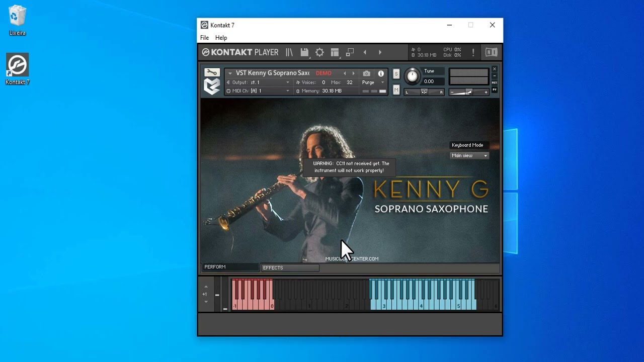Open Output st. 1 dropdown

pos(258,82)
